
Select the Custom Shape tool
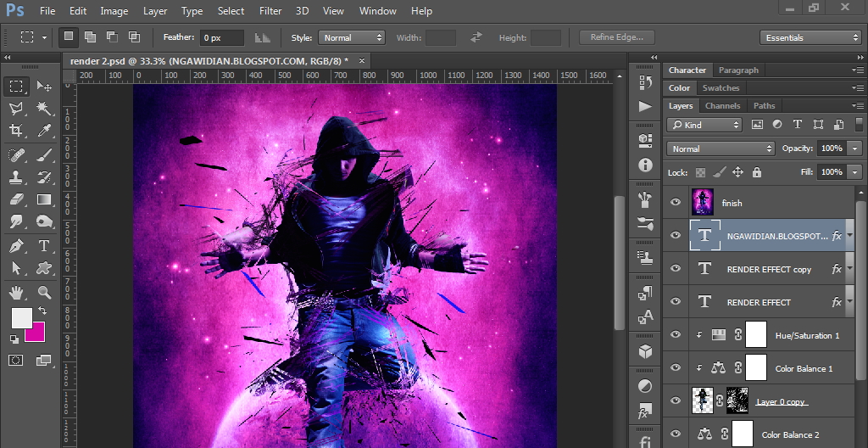pyautogui.click(x=44, y=268)
